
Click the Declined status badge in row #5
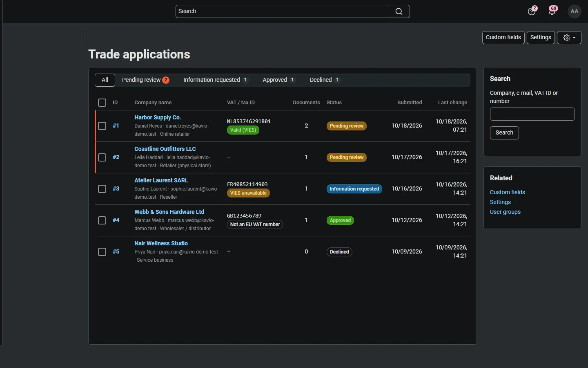click(339, 252)
